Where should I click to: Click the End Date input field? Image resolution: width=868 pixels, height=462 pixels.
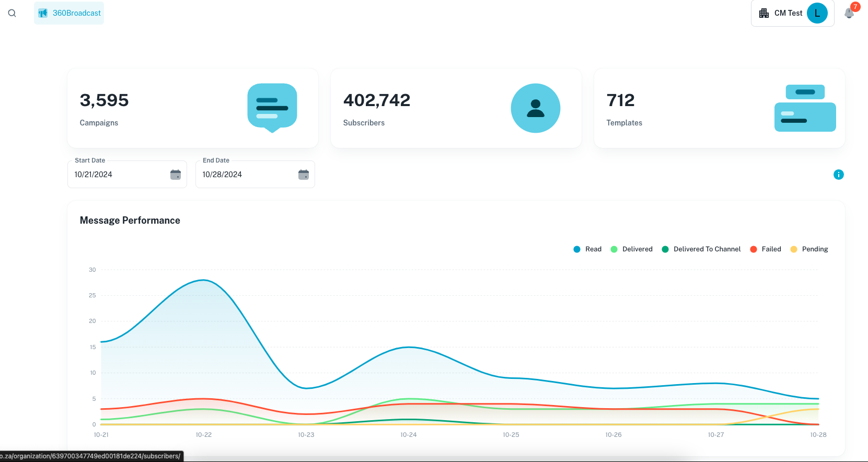point(246,175)
